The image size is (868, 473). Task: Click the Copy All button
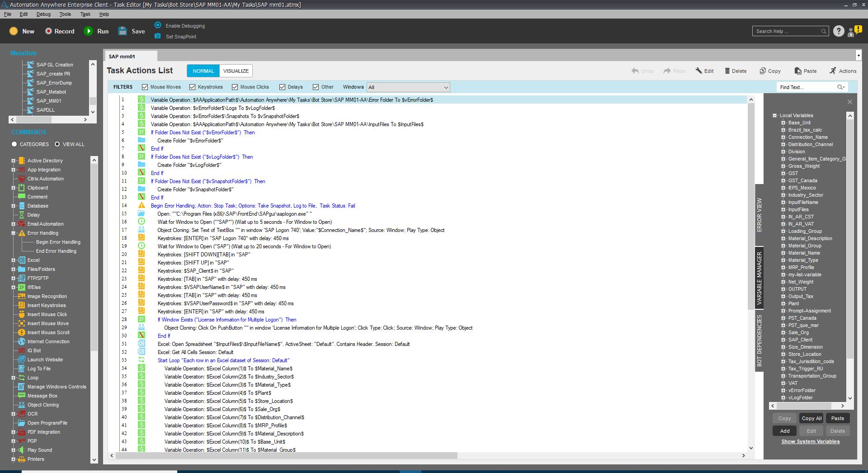click(811, 418)
